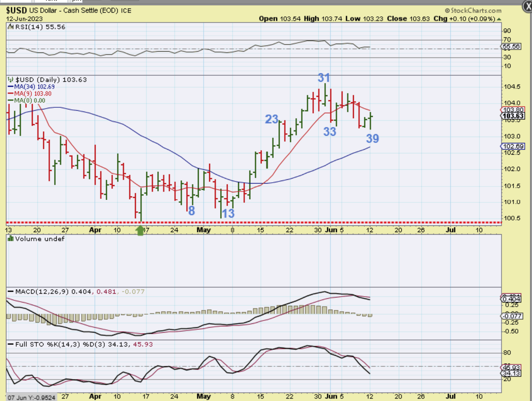Click the blue 31 cycle count annotation
The height and width of the screenshot is (401, 532).
coord(324,78)
